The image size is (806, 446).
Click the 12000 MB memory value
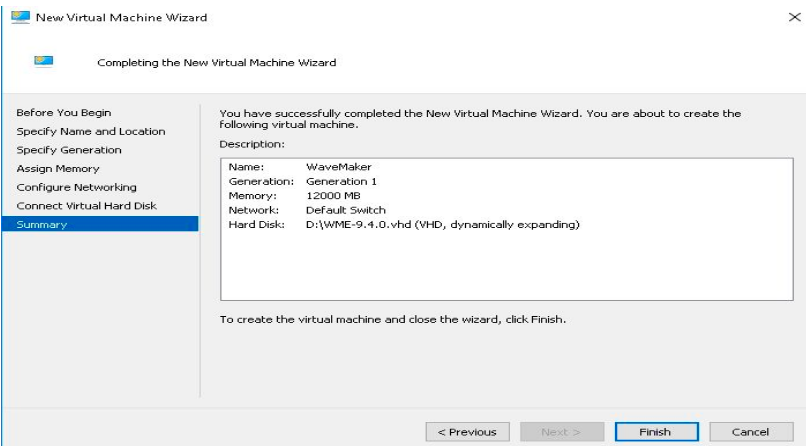[333, 196]
